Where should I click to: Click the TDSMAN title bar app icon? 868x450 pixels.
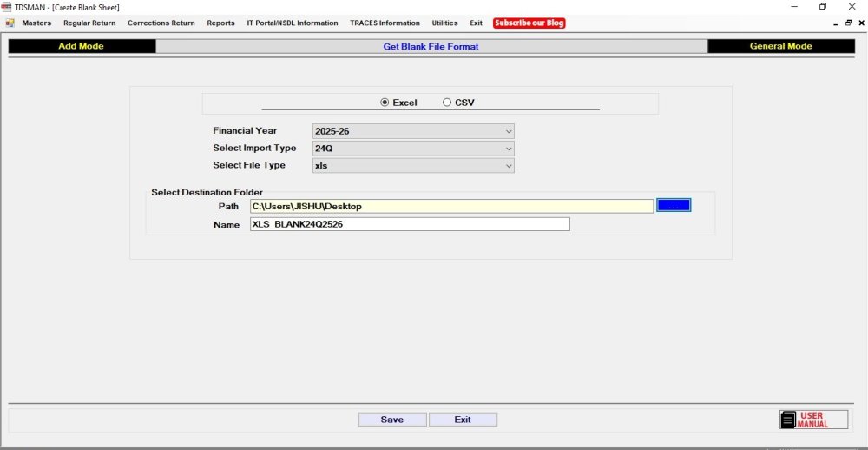(7, 7)
